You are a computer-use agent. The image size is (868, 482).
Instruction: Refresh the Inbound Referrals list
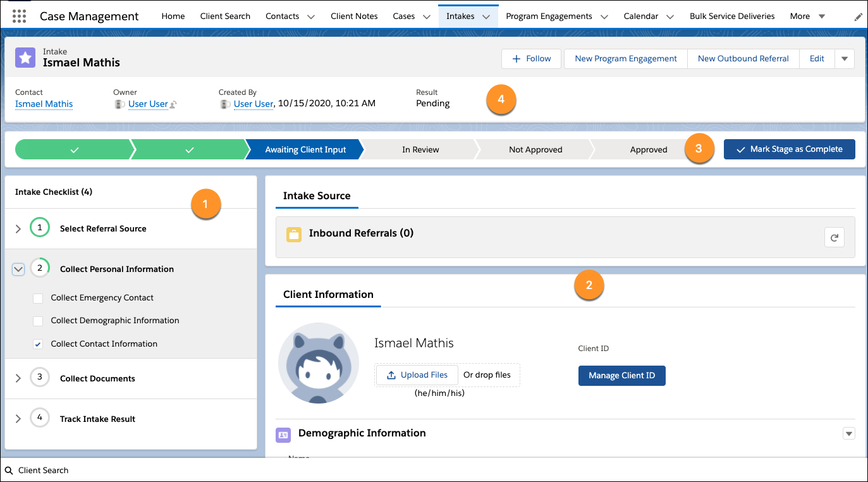coord(834,237)
